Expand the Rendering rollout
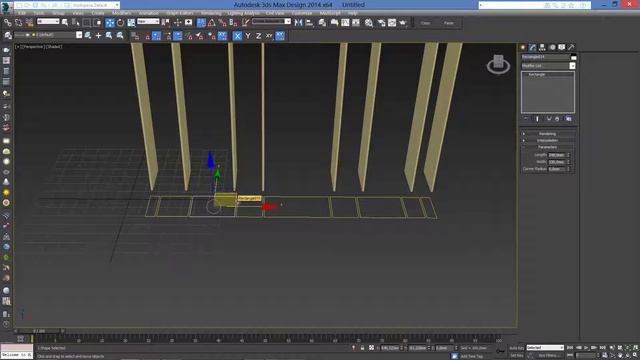The height and width of the screenshot is (360, 640). point(548,134)
